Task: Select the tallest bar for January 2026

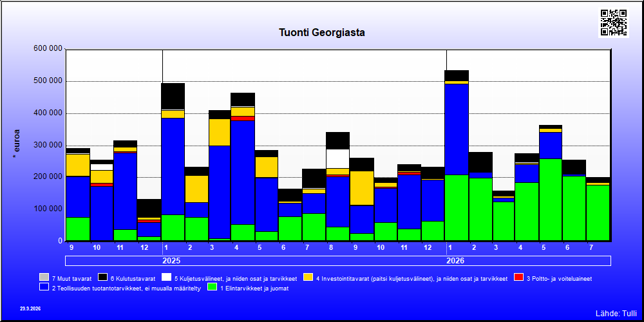Action: (x=457, y=155)
